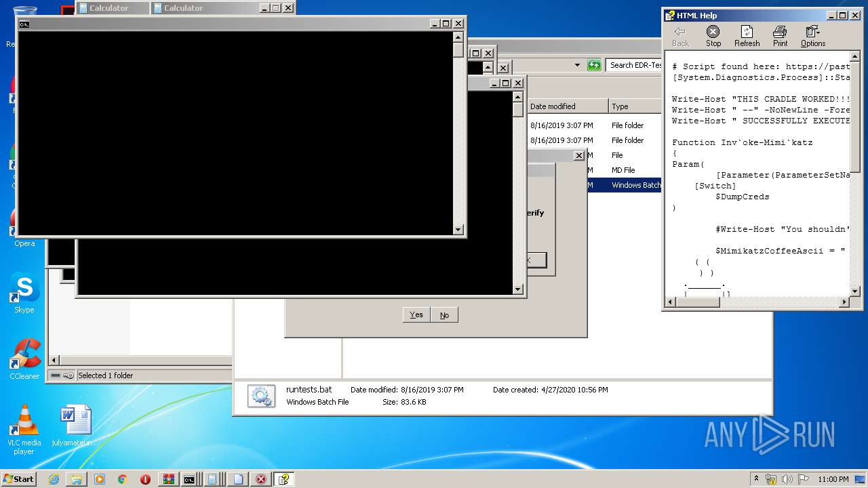Click the left Explorer window's scroll left arrow

pyautogui.click(x=55, y=361)
